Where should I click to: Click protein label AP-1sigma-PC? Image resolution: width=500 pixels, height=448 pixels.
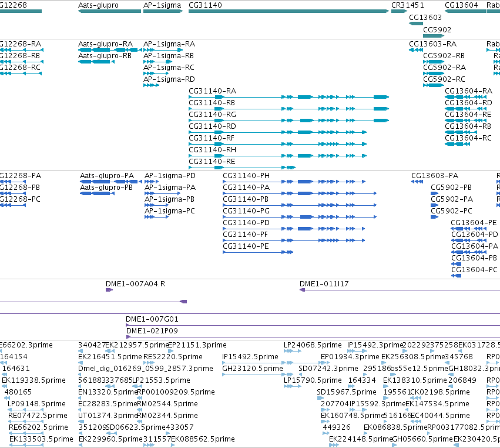170,211
